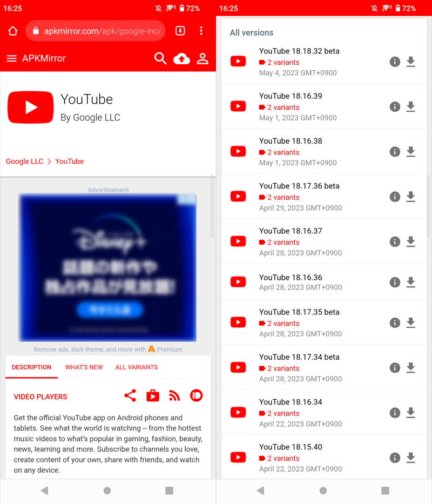Tap the left screen Android home button
Viewport: 432px width, 504px height.
tap(107, 490)
